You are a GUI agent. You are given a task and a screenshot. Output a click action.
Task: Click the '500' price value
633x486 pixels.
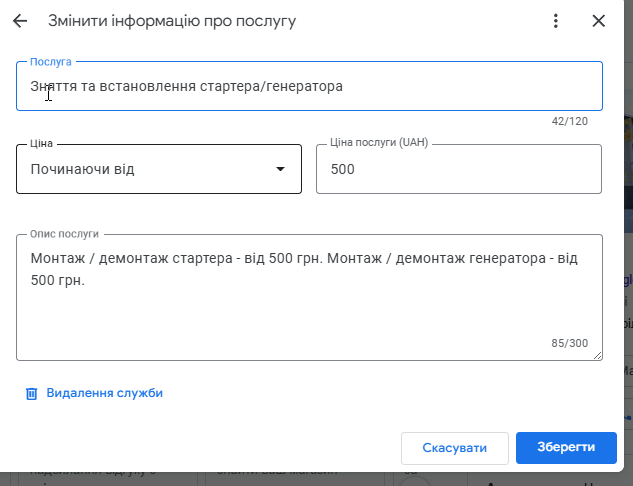tap(342, 169)
